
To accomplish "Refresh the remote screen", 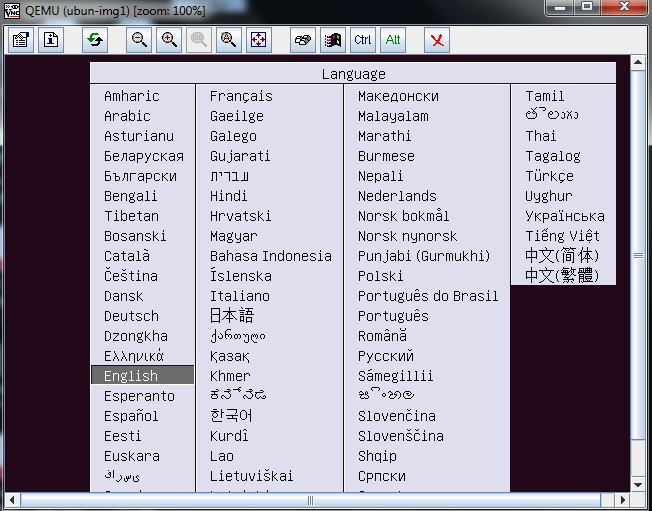I will coord(95,40).
